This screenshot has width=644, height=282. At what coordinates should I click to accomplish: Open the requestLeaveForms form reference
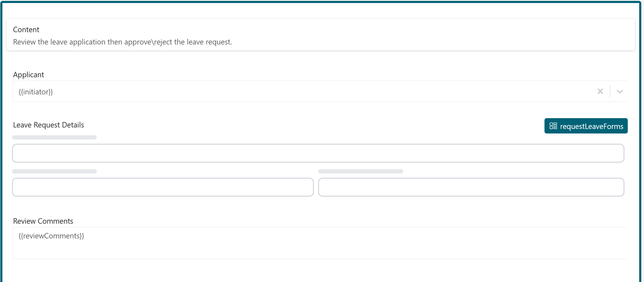pos(586,126)
